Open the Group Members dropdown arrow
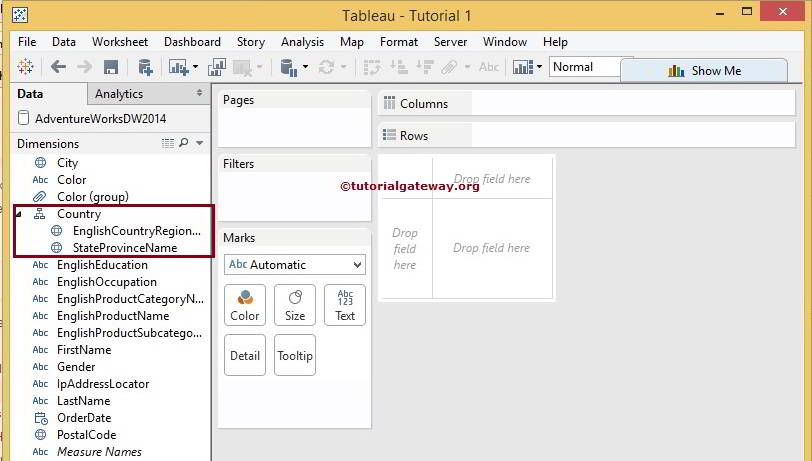The width and height of the screenshot is (812, 461). point(467,67)
